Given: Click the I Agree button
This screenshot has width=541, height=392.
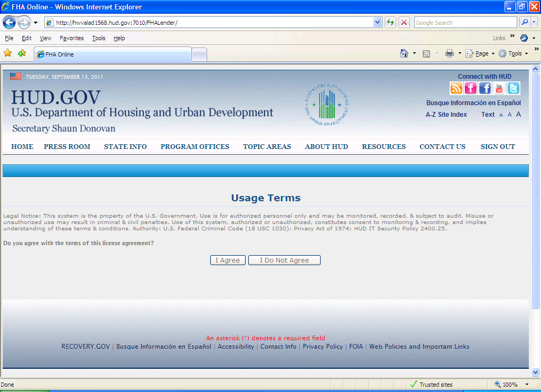Looking at the screenshot, I should point(228,260).
